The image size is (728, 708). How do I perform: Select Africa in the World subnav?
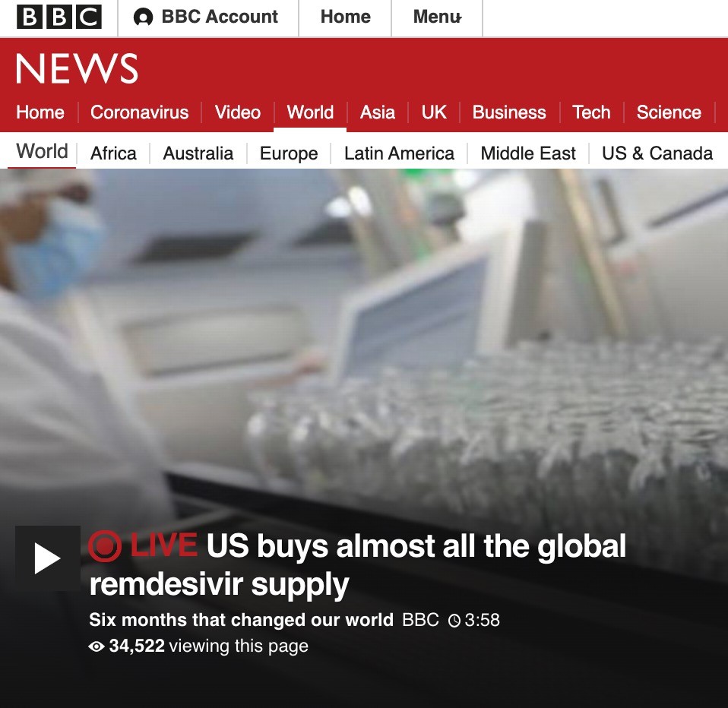[x=113, y=153]
